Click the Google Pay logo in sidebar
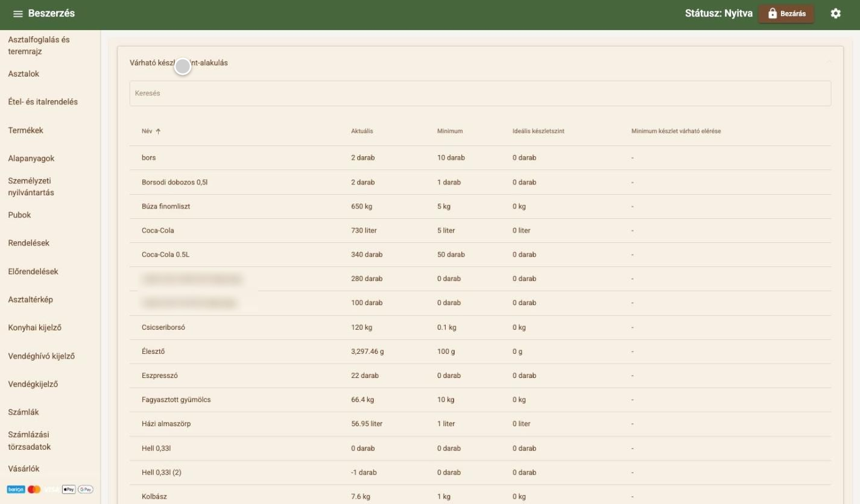 point(85,490)
